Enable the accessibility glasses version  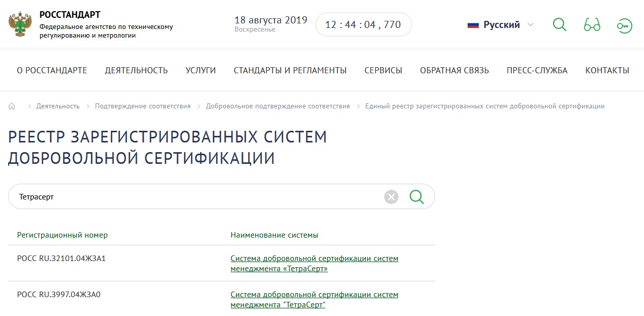coord(592,24)
